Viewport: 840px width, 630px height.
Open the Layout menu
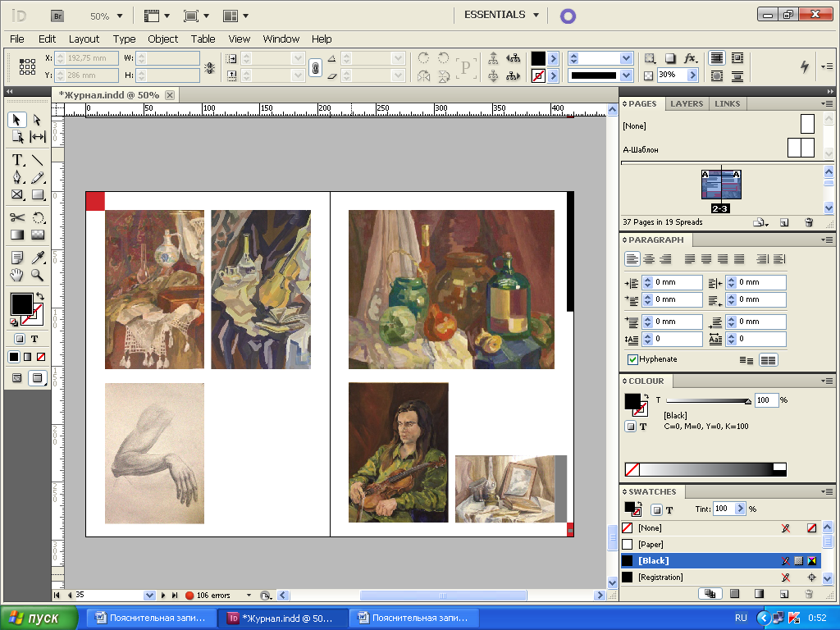(x=84, y=39)
